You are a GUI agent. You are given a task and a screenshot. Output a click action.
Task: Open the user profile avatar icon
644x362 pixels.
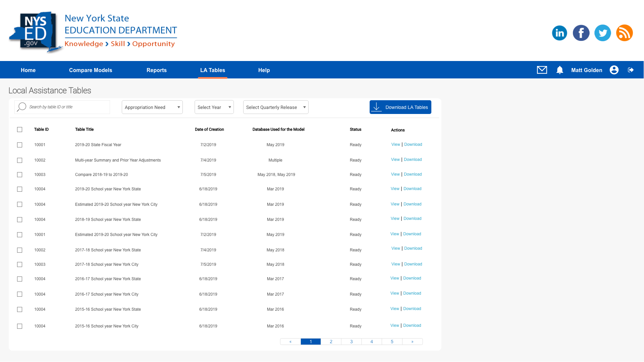click(x=614, y=70)
